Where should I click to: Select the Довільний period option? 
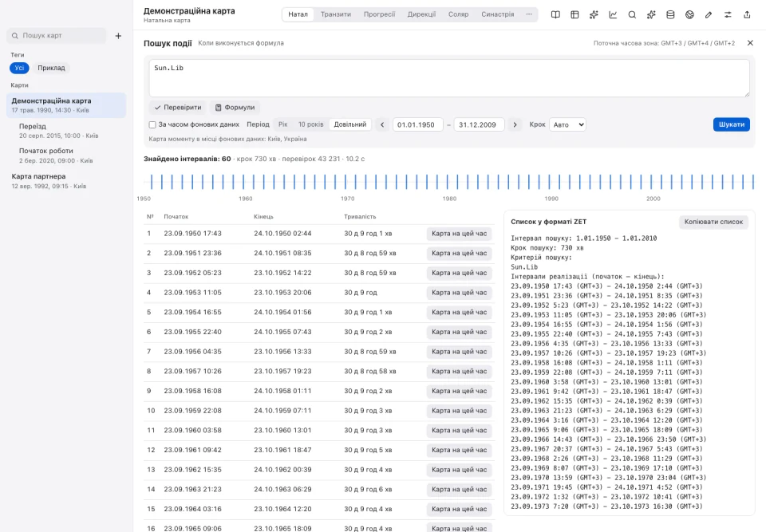pos(350,124)
